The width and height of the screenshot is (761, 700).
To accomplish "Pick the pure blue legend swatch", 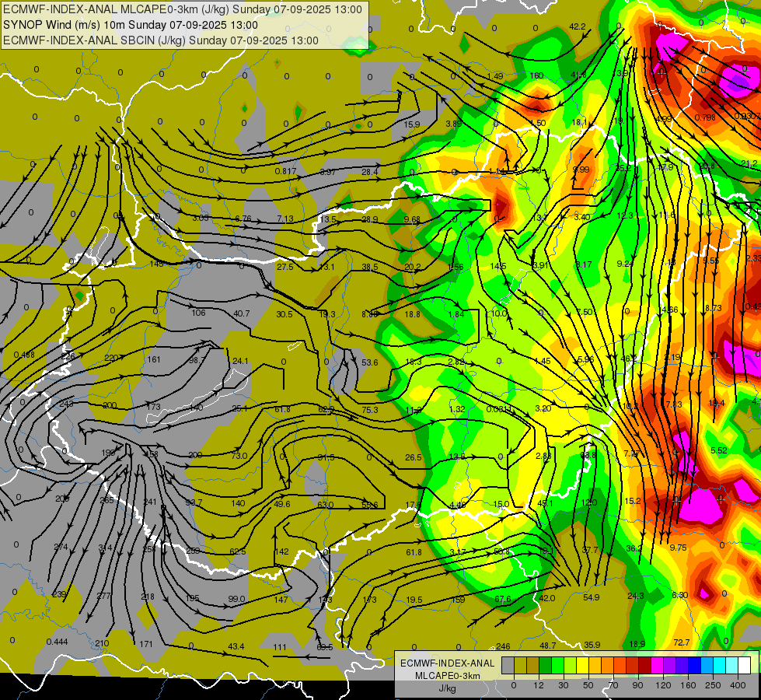I will point(694,666).
